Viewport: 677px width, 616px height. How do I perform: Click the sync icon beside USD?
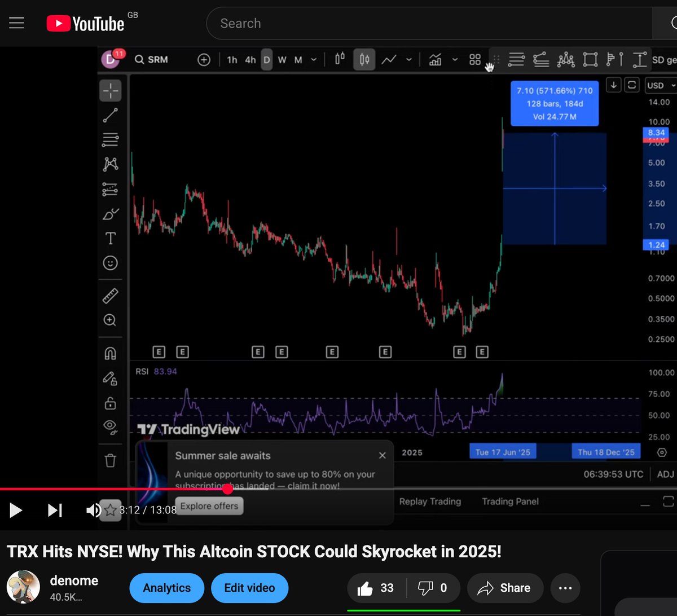pyautogui.click(x=632, y=85)
